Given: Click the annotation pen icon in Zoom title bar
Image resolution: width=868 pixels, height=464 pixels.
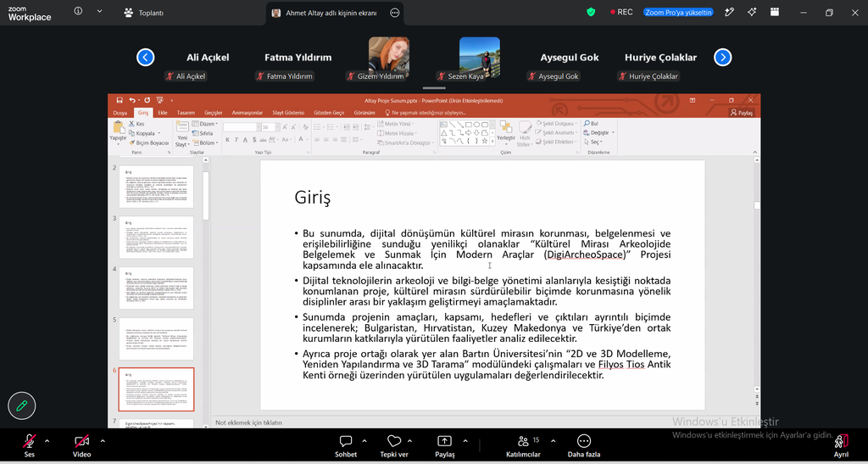Looking at the screenshot, I should click(x=729, y=12).
